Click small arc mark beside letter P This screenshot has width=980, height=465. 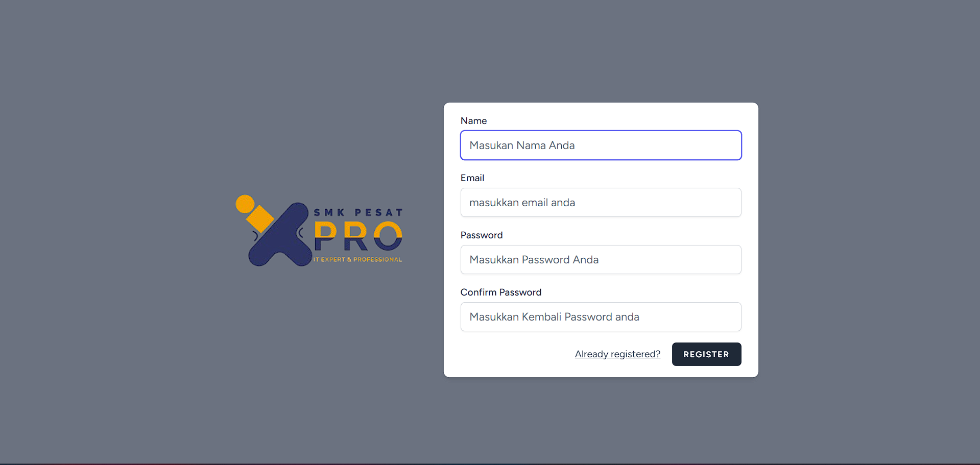coord(301,233)
